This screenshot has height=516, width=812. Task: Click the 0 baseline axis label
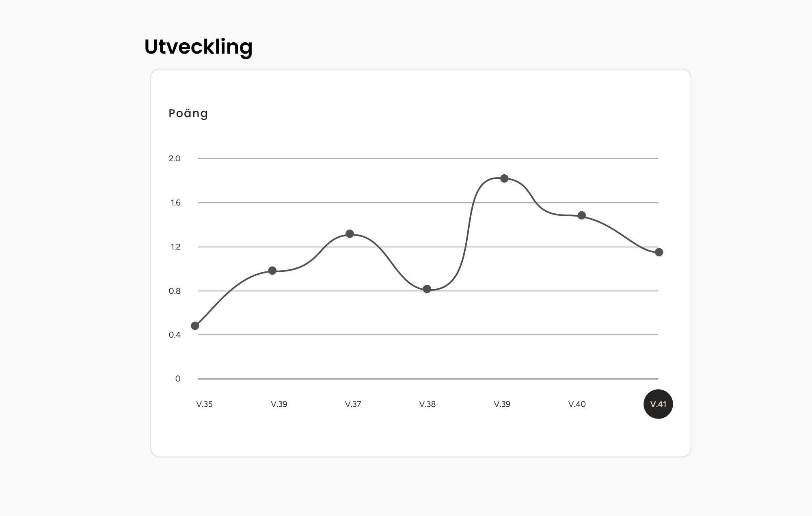(x=177, y=379)
